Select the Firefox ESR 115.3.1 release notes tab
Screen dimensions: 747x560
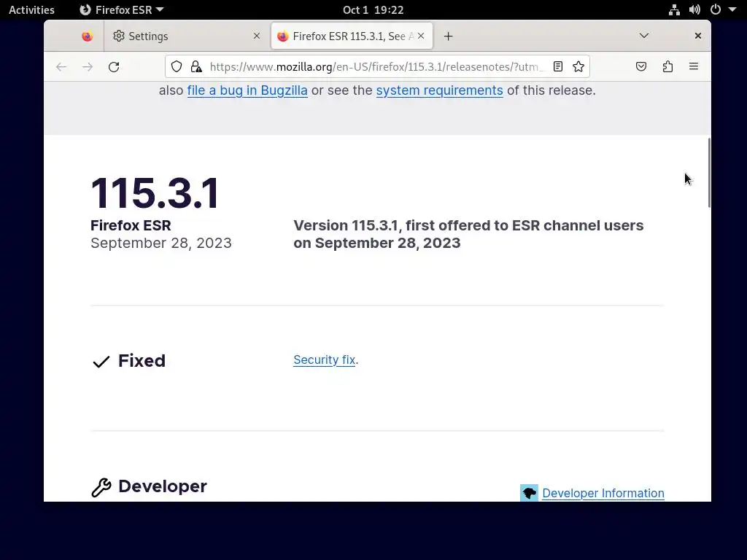(x=352, y=36)
